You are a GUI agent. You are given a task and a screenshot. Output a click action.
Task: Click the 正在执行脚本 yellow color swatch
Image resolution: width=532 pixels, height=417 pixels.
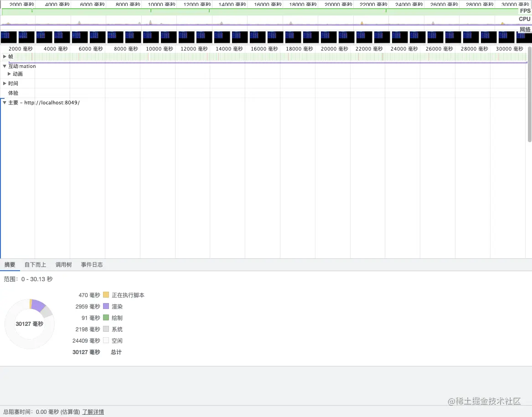[x=106, y=294]
